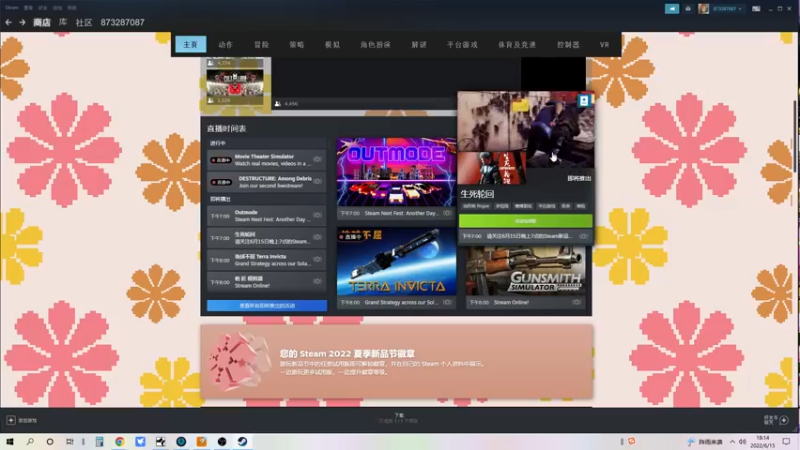Open the Windows Start menu
Image resolution: width=800 pixels, height=450 pixels.
tap(10, 442)
